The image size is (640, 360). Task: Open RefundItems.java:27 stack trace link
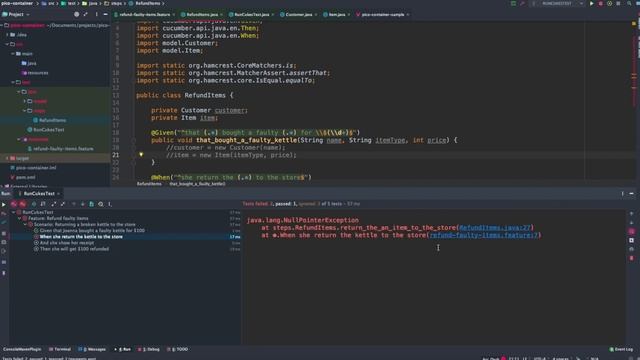point(495,228)
